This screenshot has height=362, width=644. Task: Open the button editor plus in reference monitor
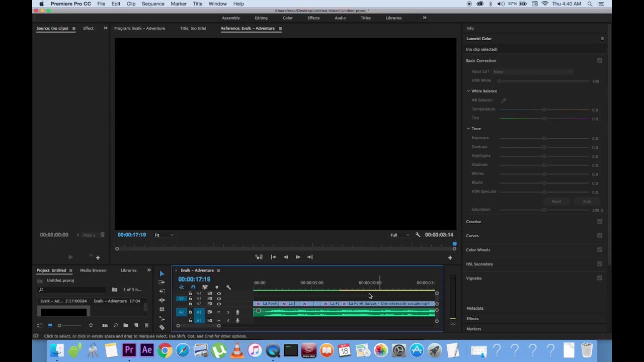pyautogui.click(x=450, y=257)
